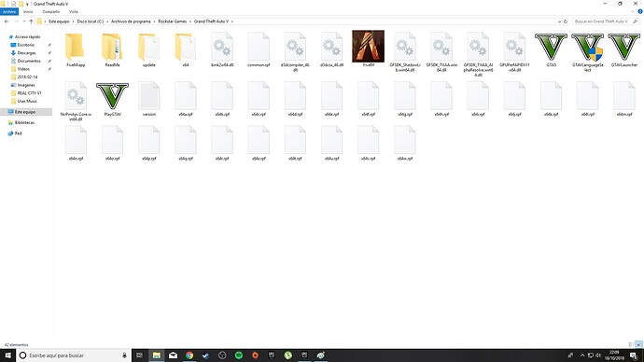Select the GTAVLauncher icon
Viewport: 644px width, 362px height.
point(623,47)
